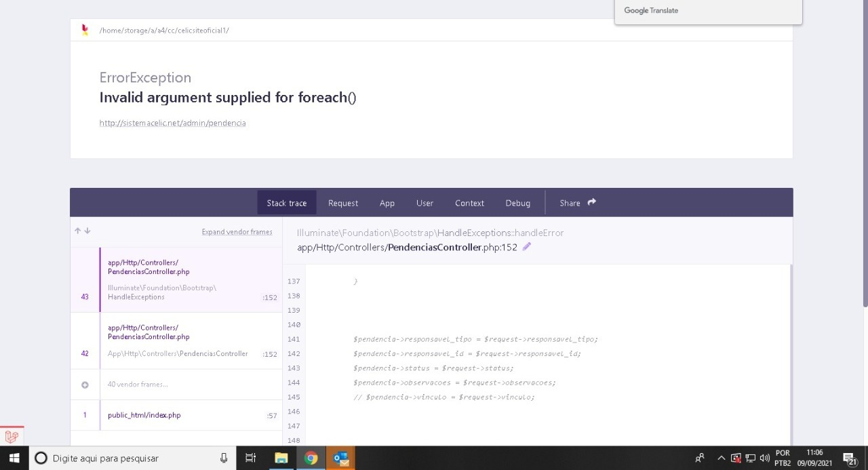Click the down arrow to go to next stack frame
Viewport: 868px width, 470px height.
(85, 231)
